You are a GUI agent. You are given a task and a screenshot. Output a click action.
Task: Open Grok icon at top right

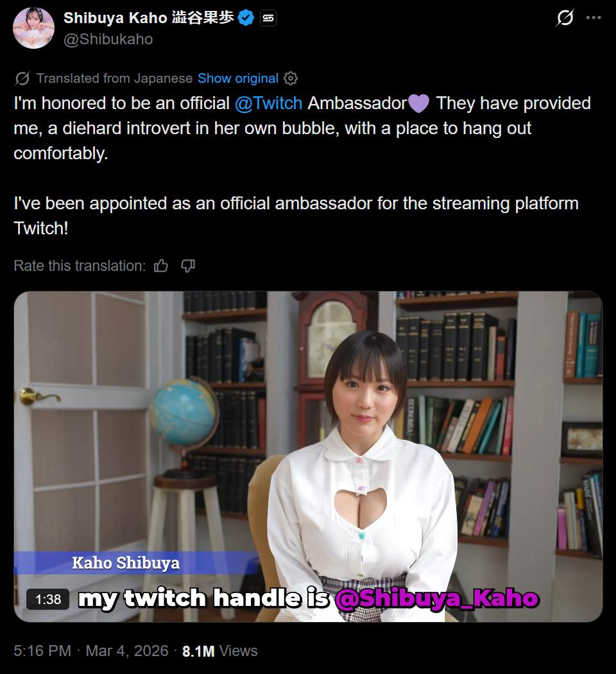click(565, 17)
